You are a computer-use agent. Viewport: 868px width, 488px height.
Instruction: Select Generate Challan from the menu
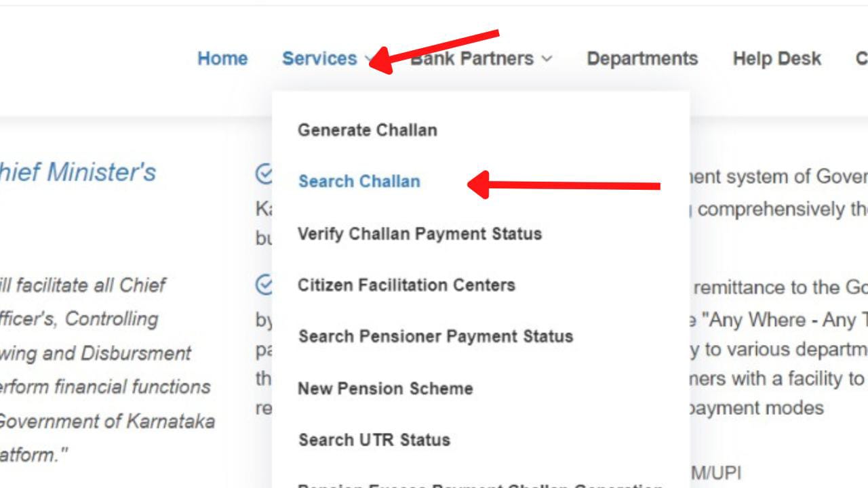click(x=368, y=130)
